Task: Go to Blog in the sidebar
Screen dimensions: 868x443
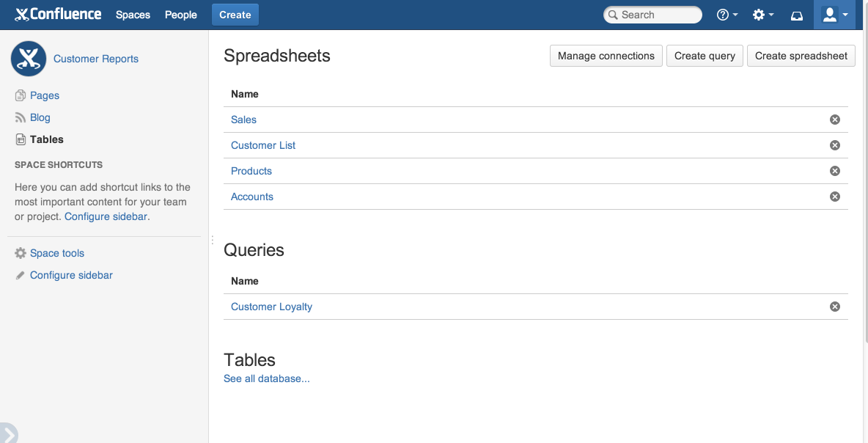Action: coord(40,117)
